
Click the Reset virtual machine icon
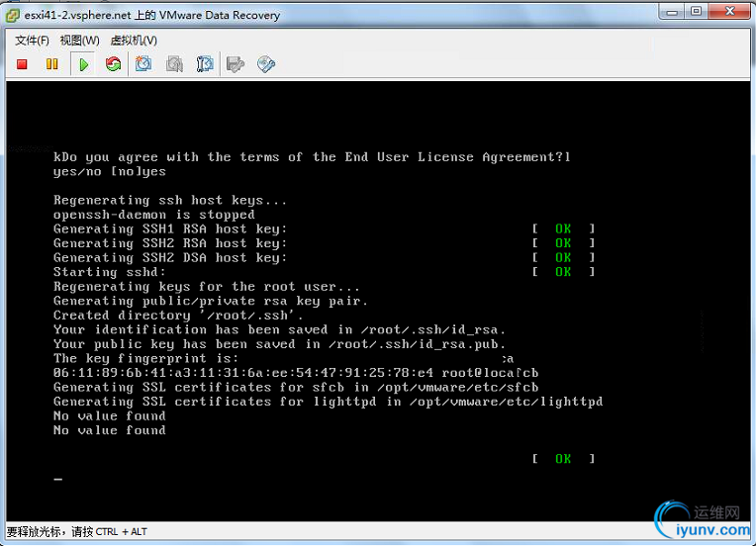(x=114, y=64)
